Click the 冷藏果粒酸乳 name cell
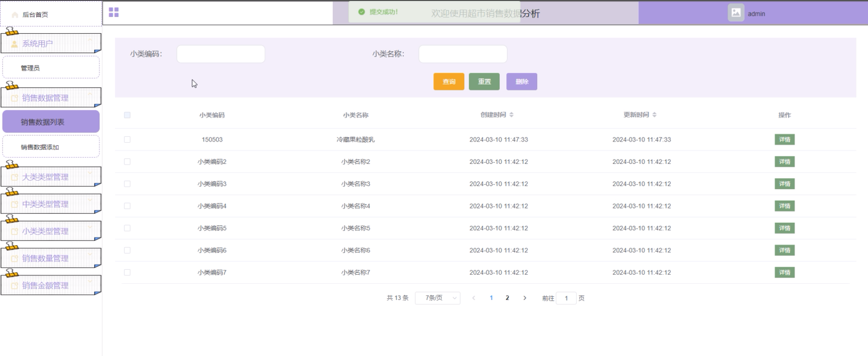This screenshot has height=356, width=868. [356, 140]
